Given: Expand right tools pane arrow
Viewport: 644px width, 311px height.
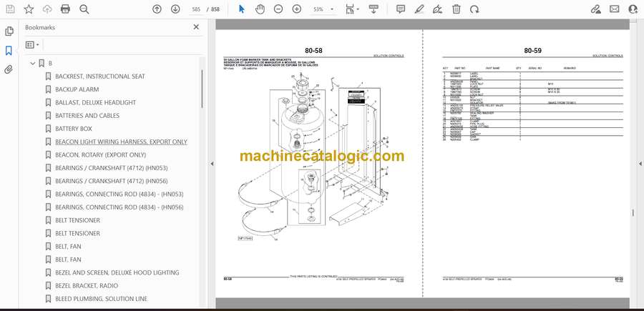Looking at the screenshot, I should click(x=640, y=164).
